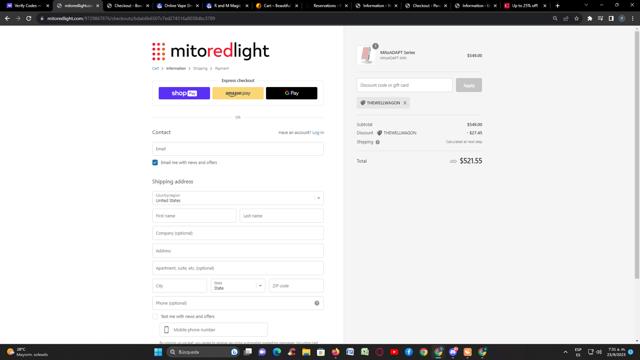Go back to the previous page
640x360 pixels.
pyautogui.click(x=7, y=18)
